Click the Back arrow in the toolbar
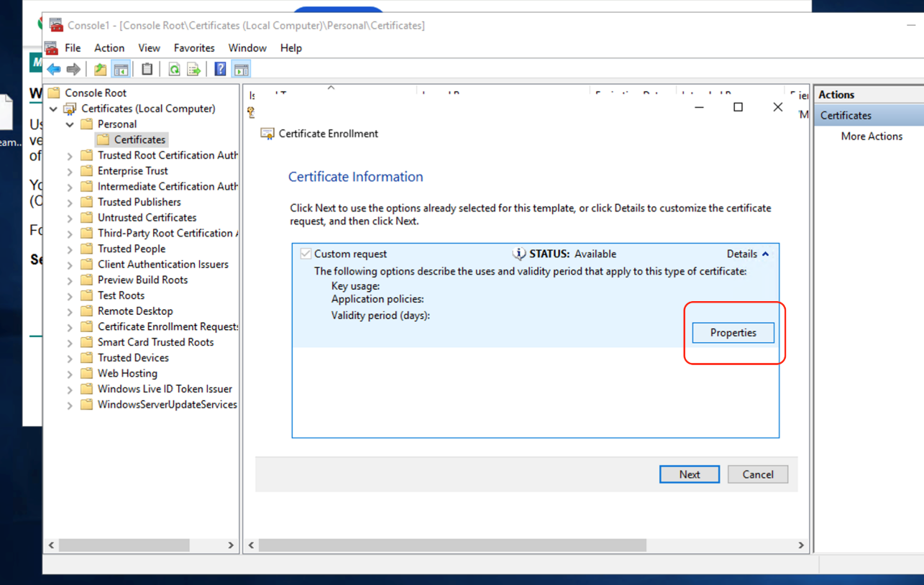The image size is (924, 585). point(54,69)
